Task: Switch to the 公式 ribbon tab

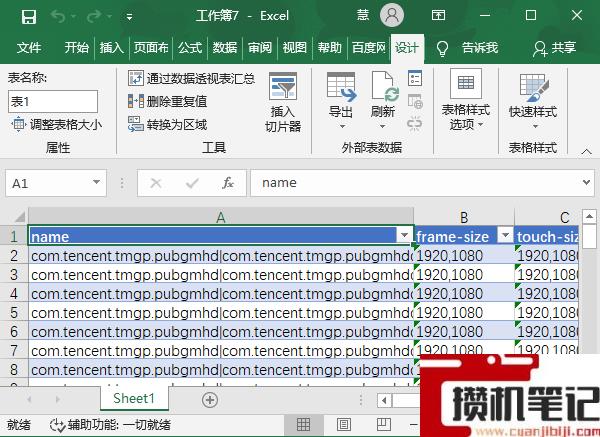Action: (190, 48)
